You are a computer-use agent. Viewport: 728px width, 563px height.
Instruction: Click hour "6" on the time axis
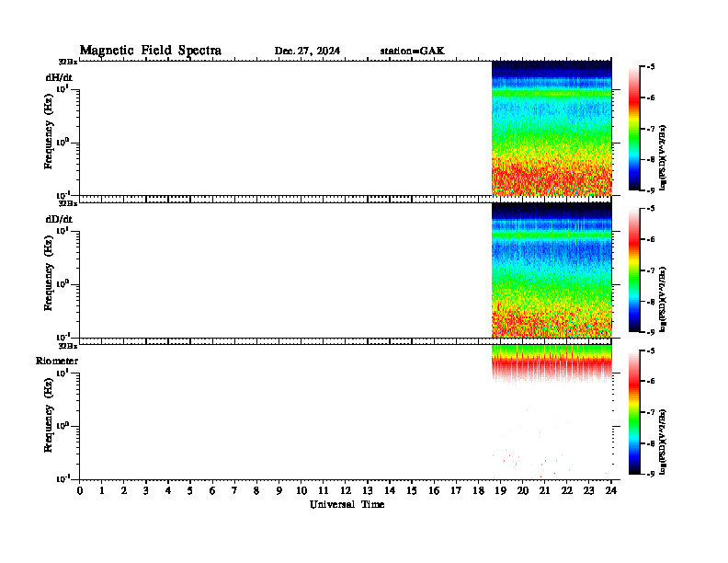[x=212, y=490]
